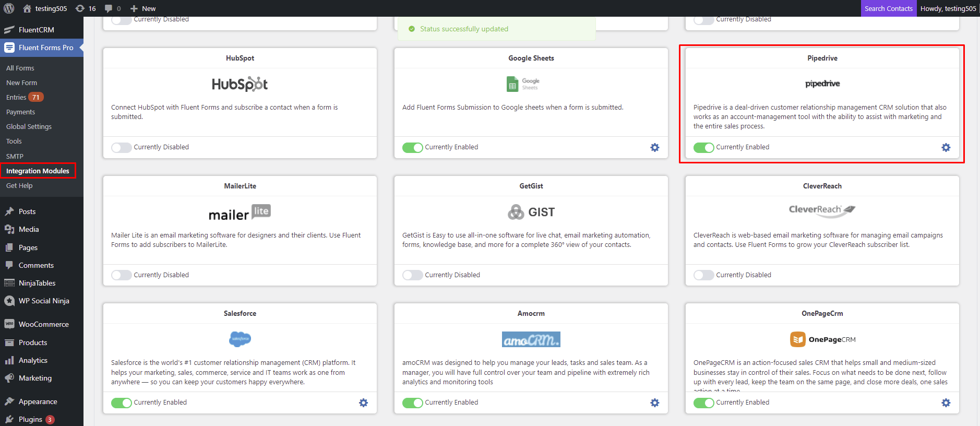
Task: Click the MailerLite logo
Action: [240, 212]
